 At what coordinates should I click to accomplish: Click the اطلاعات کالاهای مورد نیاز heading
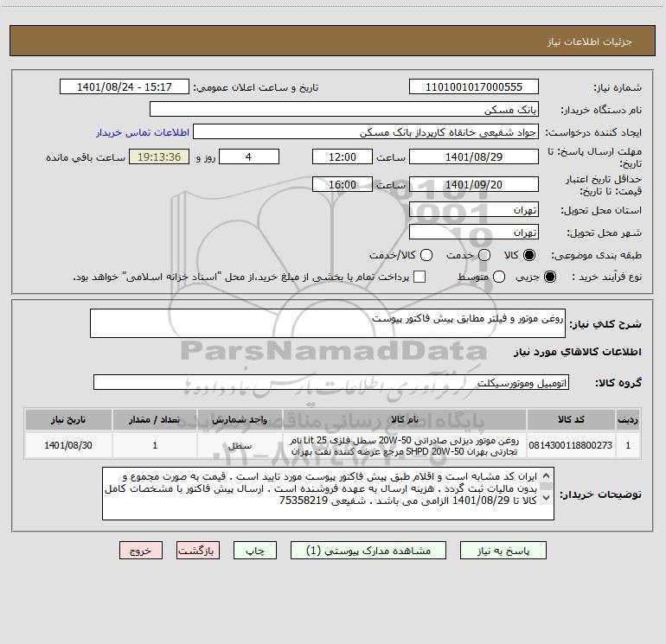point(578,352)
